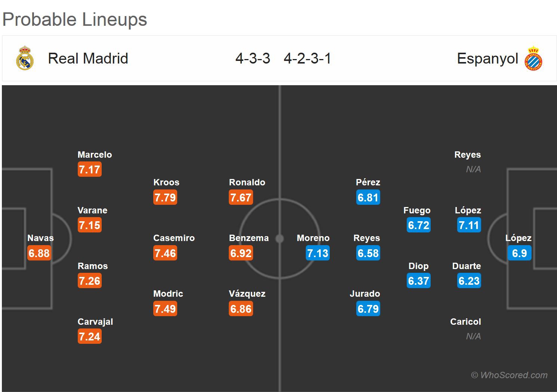Open Modric's player name link
Screen dimensions: 557x392
(168, 294)
